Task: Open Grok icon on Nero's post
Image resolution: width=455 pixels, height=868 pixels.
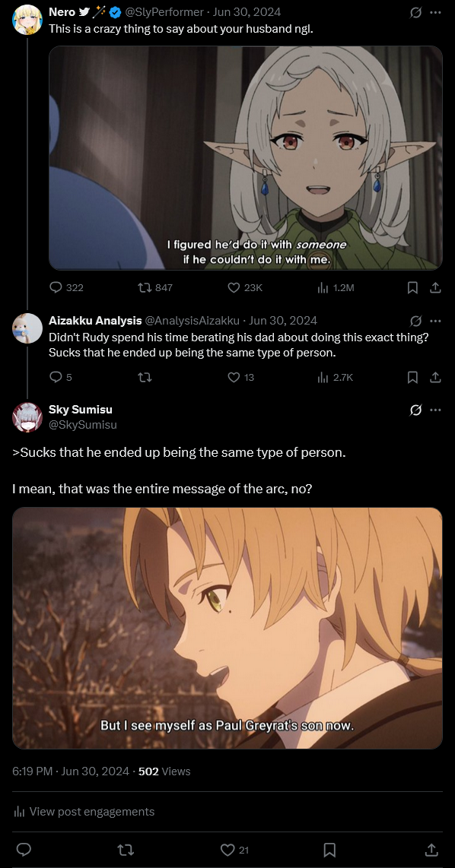Action: [x=415, y=11]
